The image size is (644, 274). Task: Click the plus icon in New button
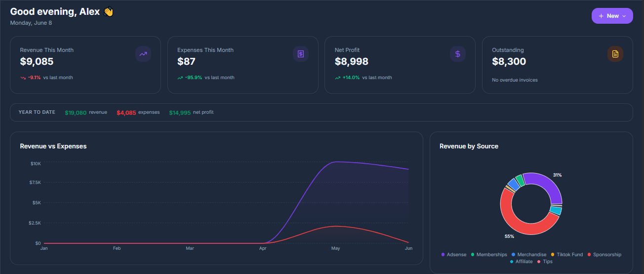tap(601, 16)
